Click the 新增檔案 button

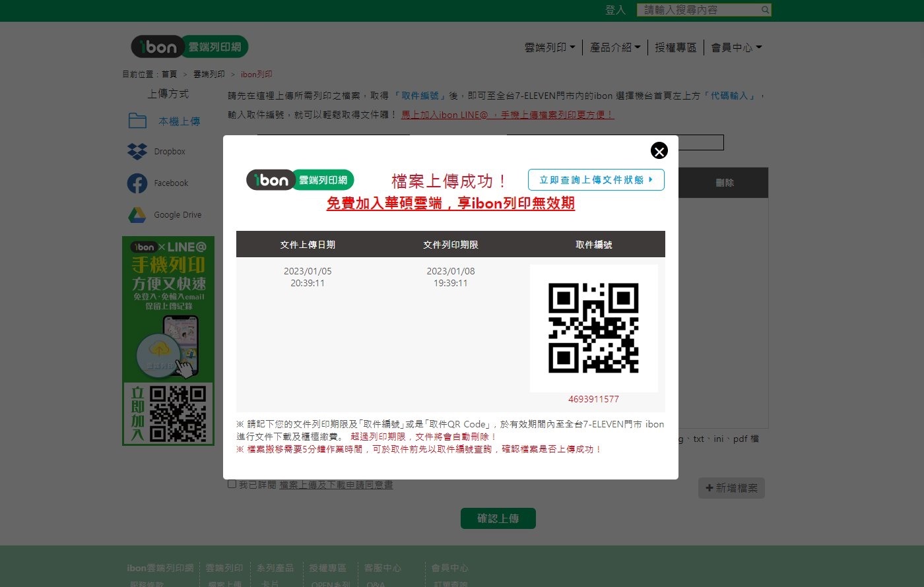(x=731, y=488)
